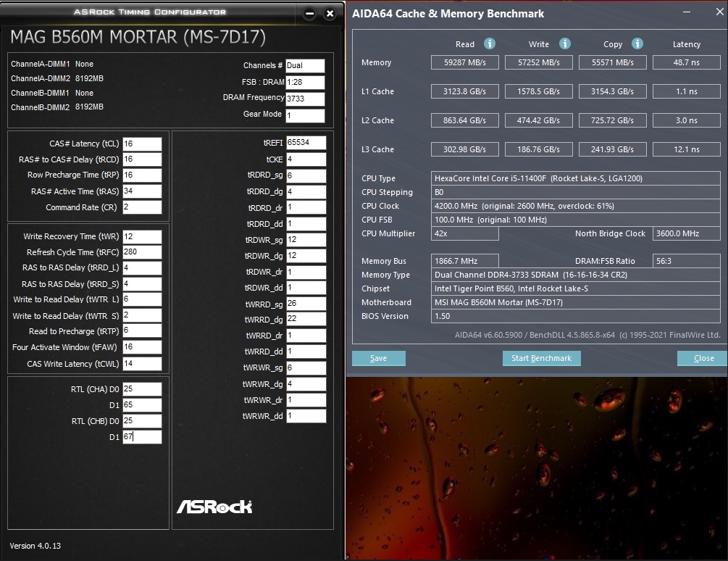Viewport: 728px width, 561px height.
Task: Select the tWRRD_sg value field
Action: point(306,304)
